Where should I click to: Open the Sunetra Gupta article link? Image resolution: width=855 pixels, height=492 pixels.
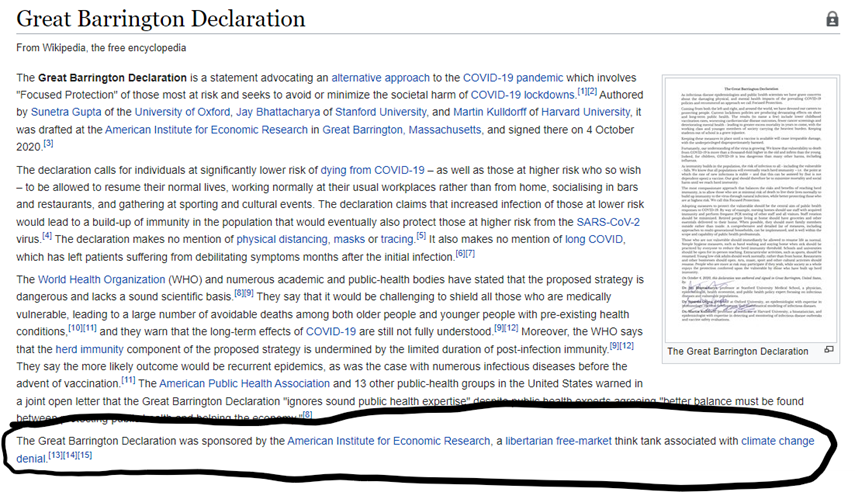coord(66,112)
